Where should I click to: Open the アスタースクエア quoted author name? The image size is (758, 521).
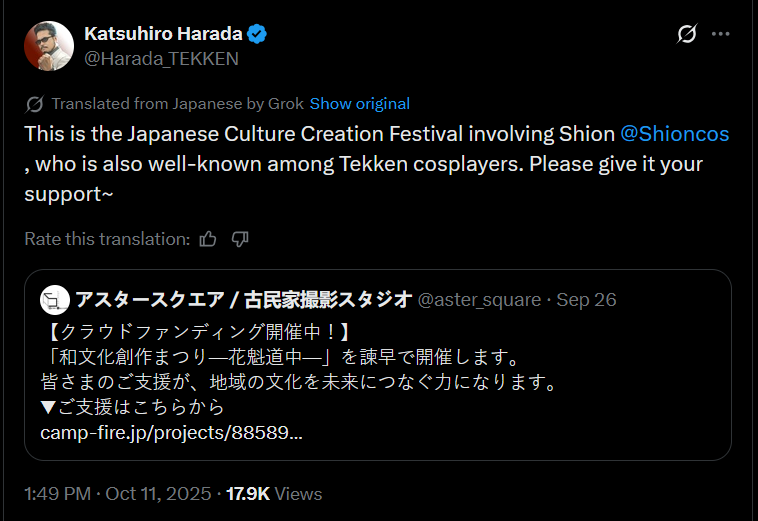pos(243,299)
